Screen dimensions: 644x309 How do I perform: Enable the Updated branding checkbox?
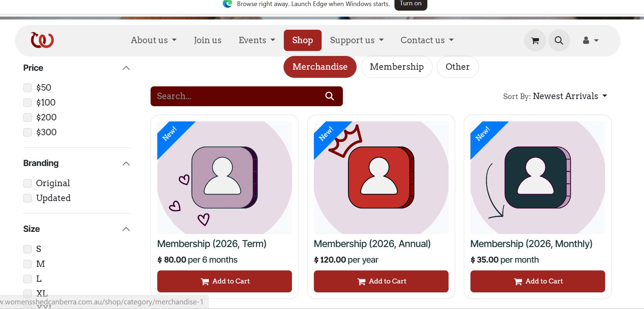point(28,198)
